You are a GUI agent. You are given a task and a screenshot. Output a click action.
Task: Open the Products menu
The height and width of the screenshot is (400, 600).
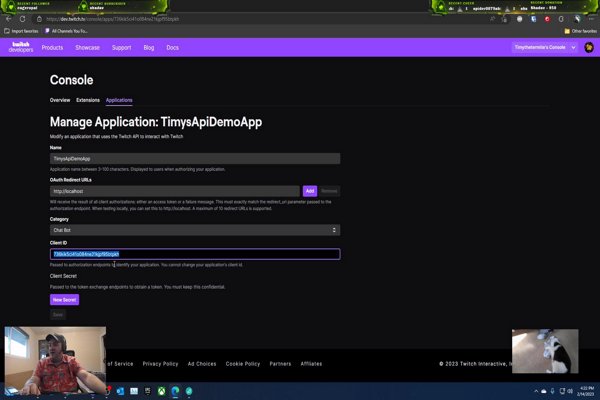pos(52,47)
